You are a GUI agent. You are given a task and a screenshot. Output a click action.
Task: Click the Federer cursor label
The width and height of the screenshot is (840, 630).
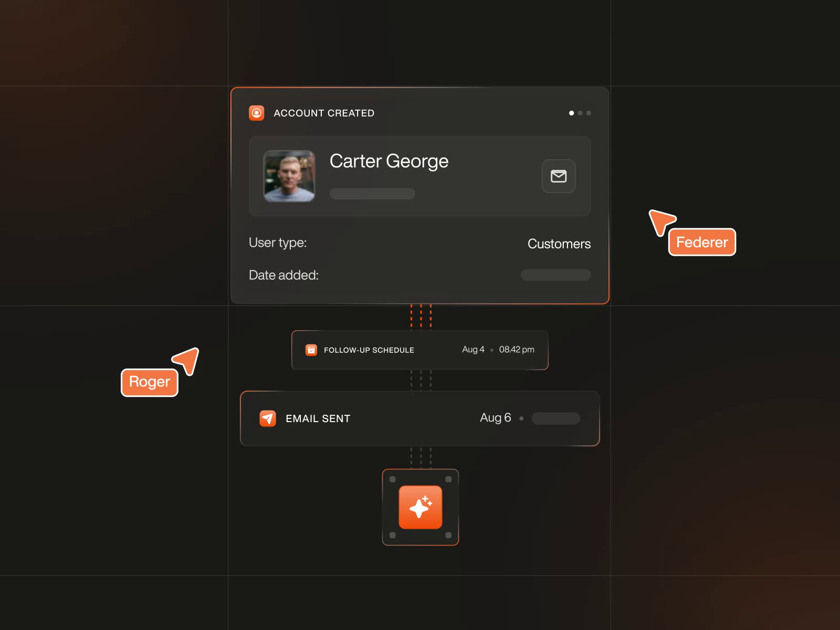(x=702, y=242)
